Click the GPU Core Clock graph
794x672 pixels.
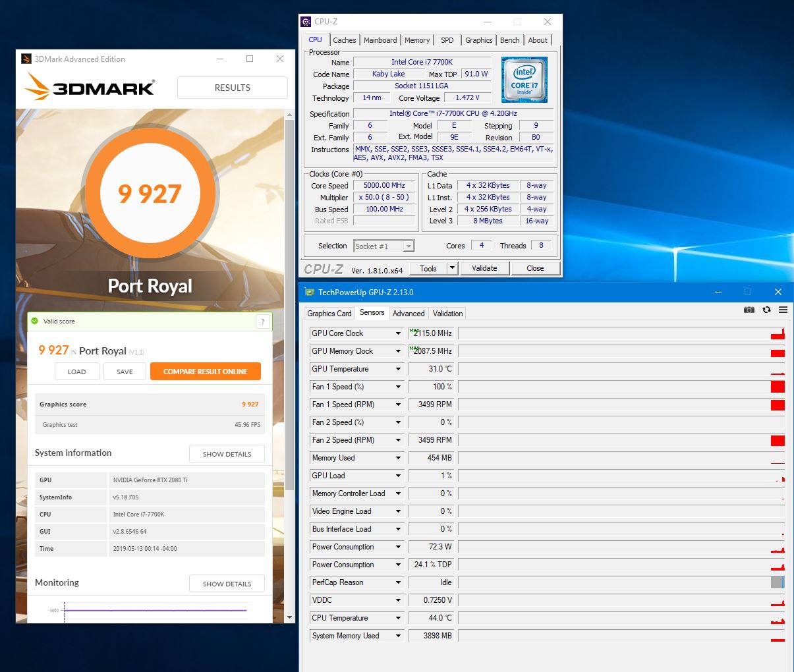point(621,333)
